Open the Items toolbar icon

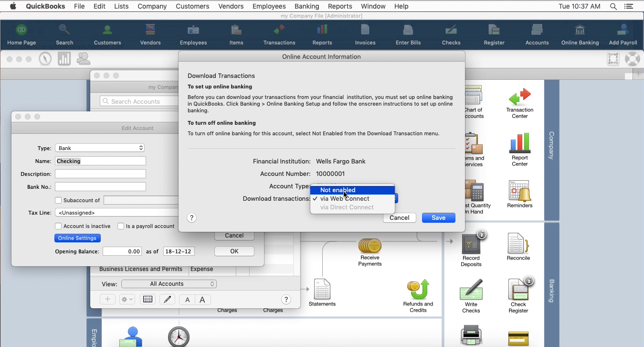click(x=236, y=34)
